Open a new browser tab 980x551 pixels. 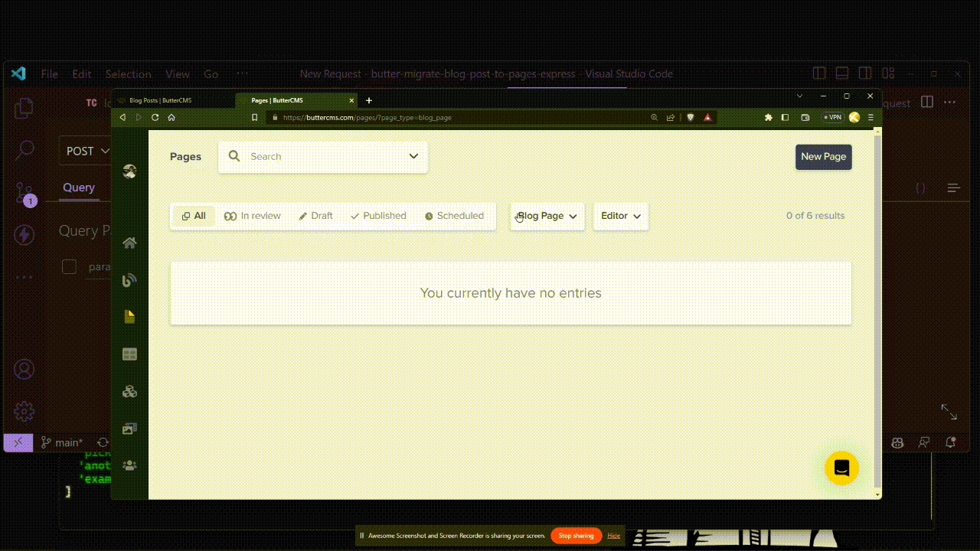coord(369,100)
